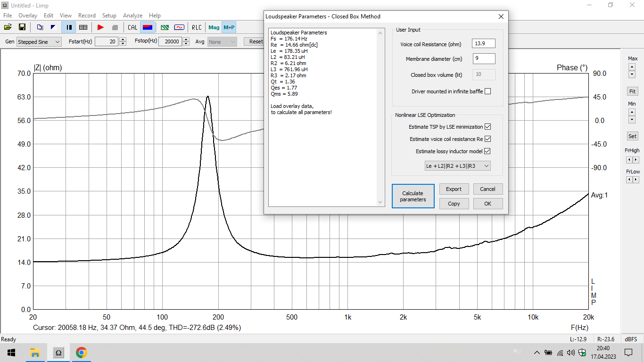Click the OK button
This screenshot has width=644, height=362.
coord(488,204)
